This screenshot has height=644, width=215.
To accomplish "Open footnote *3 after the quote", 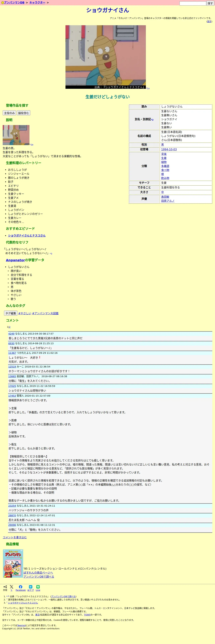I will pyautogui.click(x=51, y=253).
